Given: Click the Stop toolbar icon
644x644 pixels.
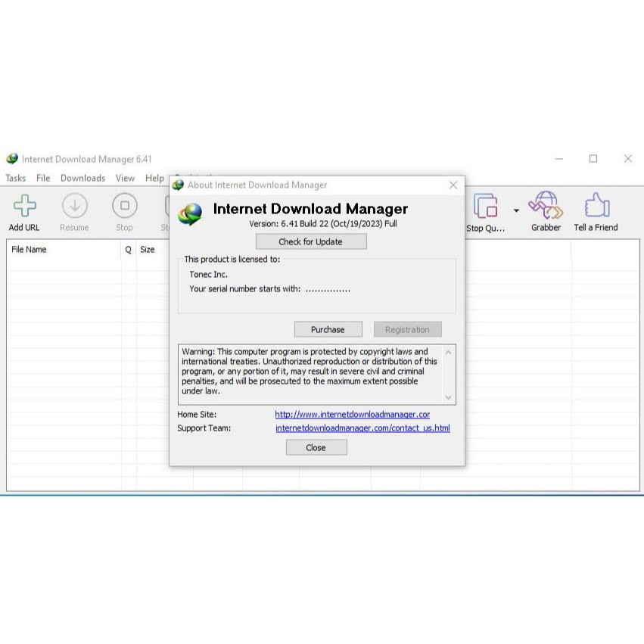Looking at the screenshot, I should (x=124, y=205).
